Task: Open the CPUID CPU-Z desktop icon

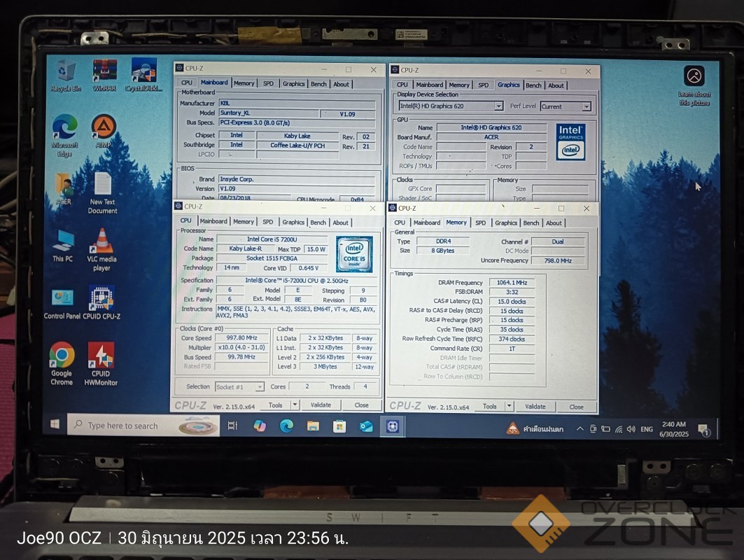Action: point(101,298)
